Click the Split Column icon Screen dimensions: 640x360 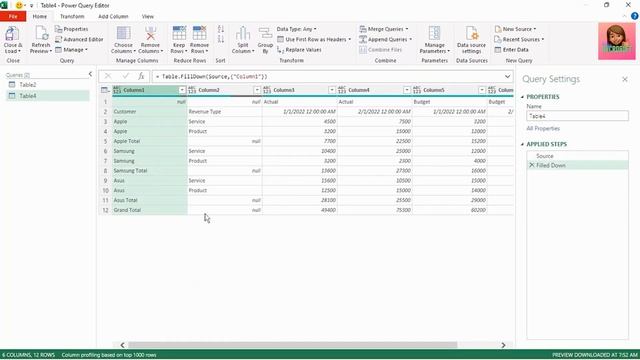[x=243, y=33]
